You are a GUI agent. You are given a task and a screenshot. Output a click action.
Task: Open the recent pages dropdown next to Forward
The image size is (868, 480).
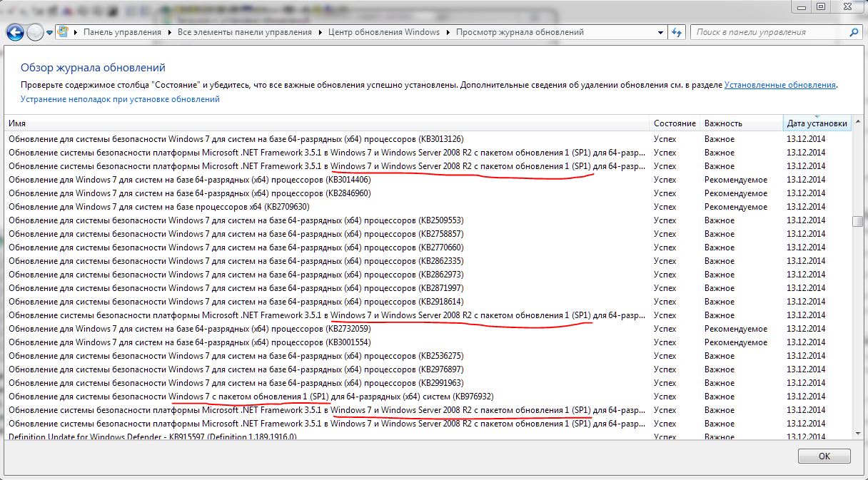(x=49, y=33)
